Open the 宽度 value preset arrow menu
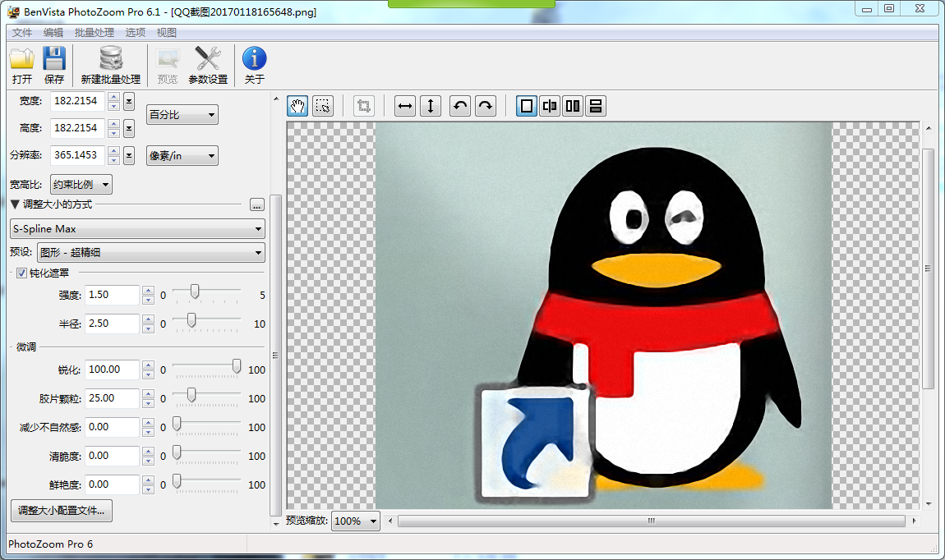The image size is (945, 560). pyautogui.click(x=129, y=101)
